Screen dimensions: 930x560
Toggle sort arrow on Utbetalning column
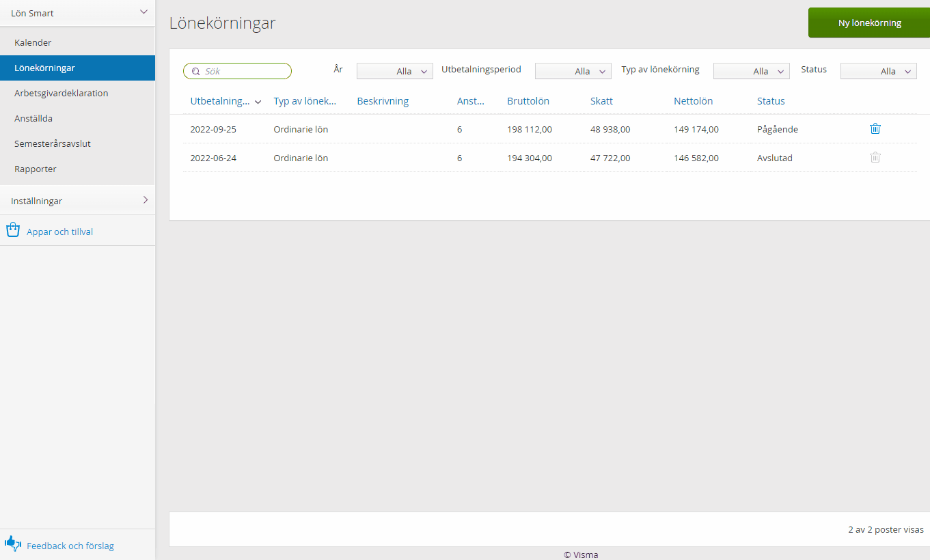point(258,102)
